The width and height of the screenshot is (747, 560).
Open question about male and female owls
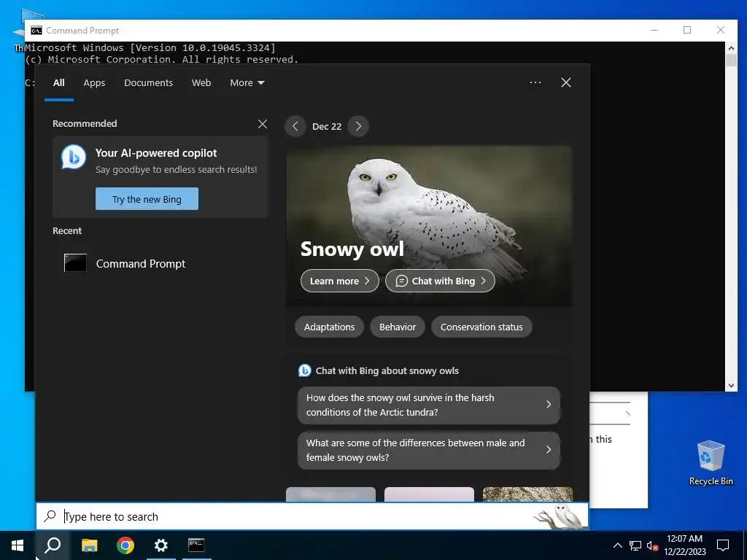tap(429, 450)
